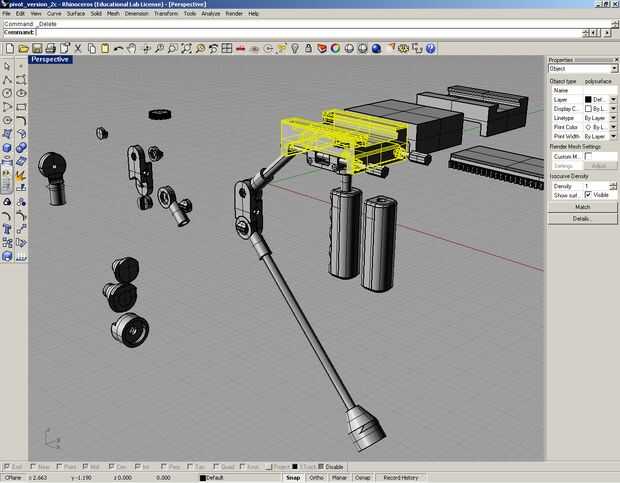Image resolution: width=620 pixels, height=483 pixels.
Task: Toggle the End osnap checkbox
Action: [7, 467]
